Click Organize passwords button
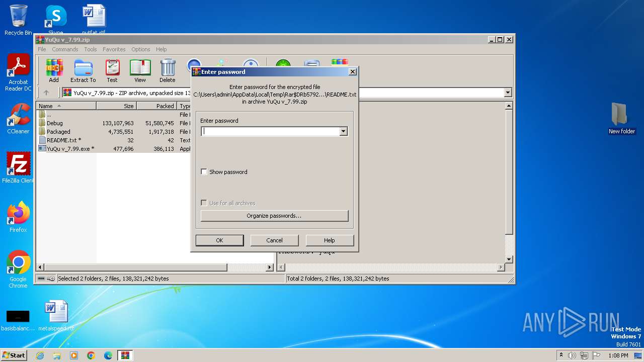Screen dimensions: 644x362 (274, 216)
